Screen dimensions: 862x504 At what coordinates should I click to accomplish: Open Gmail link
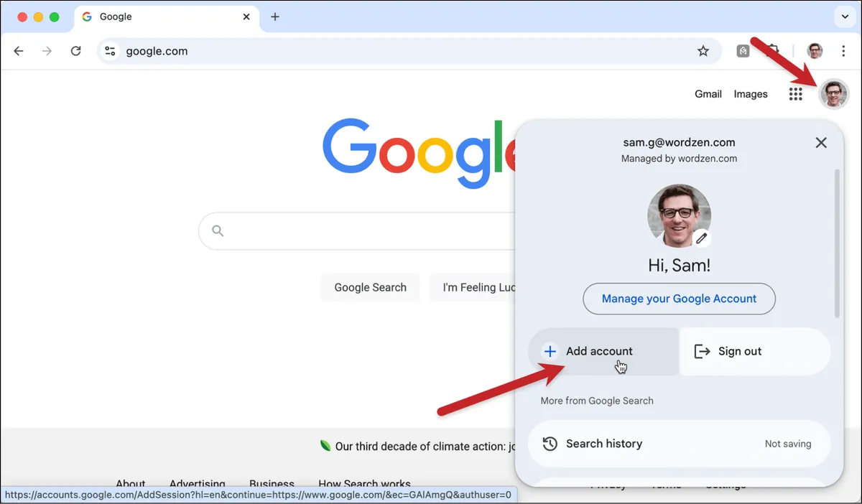(x=708, y=94)
